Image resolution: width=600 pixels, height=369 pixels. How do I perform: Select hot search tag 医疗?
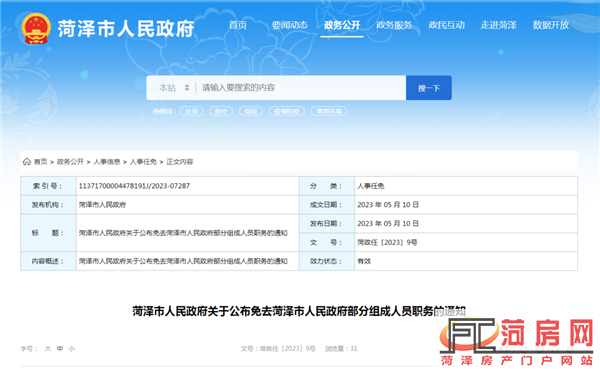221,111
